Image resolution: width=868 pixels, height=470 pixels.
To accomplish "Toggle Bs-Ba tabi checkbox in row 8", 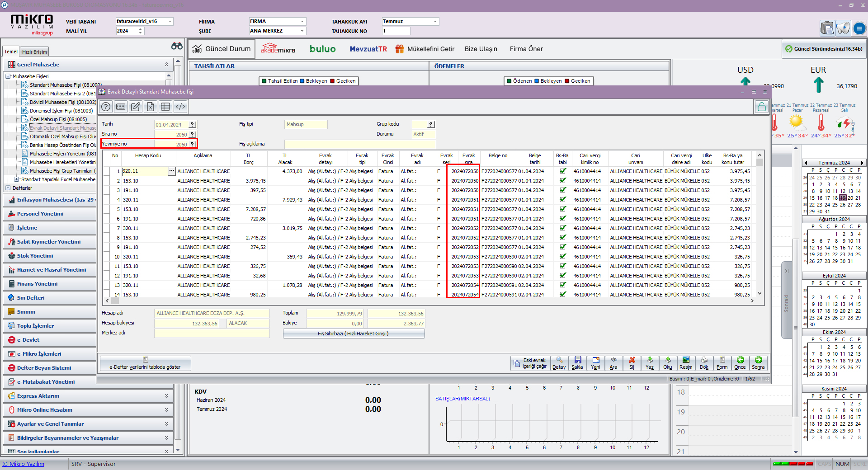I will point(562,238).
